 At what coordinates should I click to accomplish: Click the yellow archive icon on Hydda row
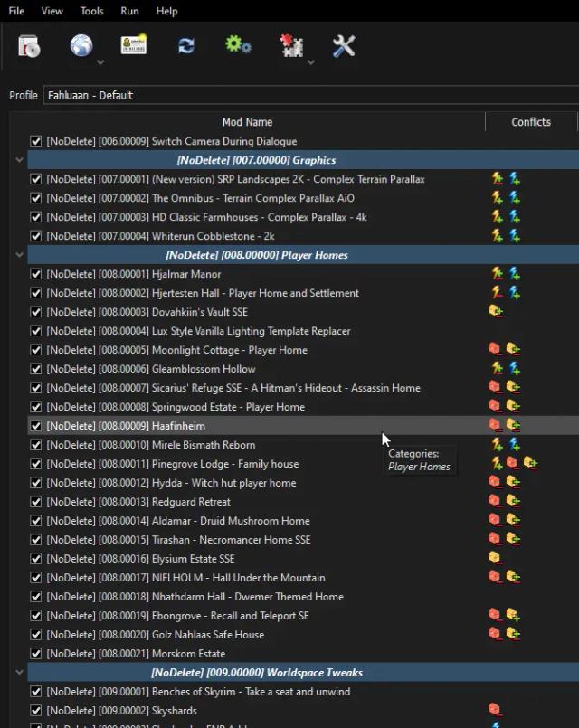point(513,482)
